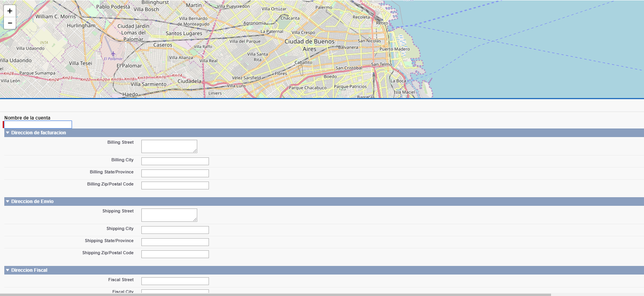Screen dimensions: 644x296
Task: Collapse the Direccion Fiscal section
Action: (7, 270)
